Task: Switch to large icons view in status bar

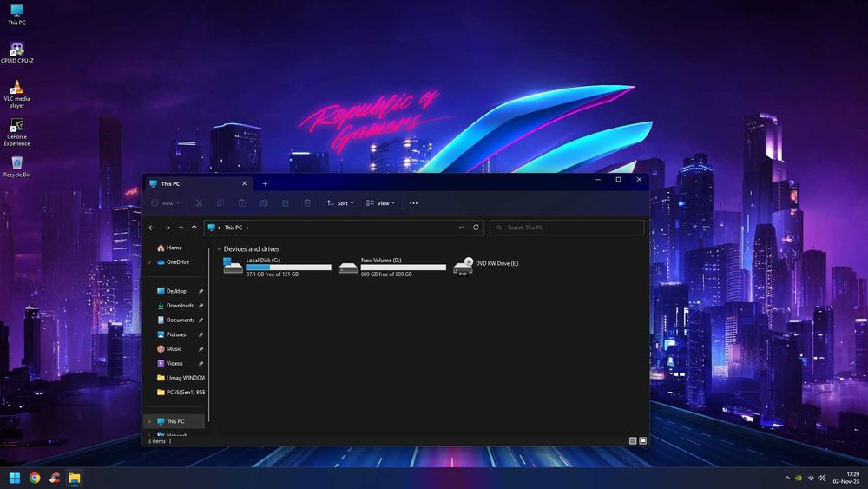Action: point(642,441)
